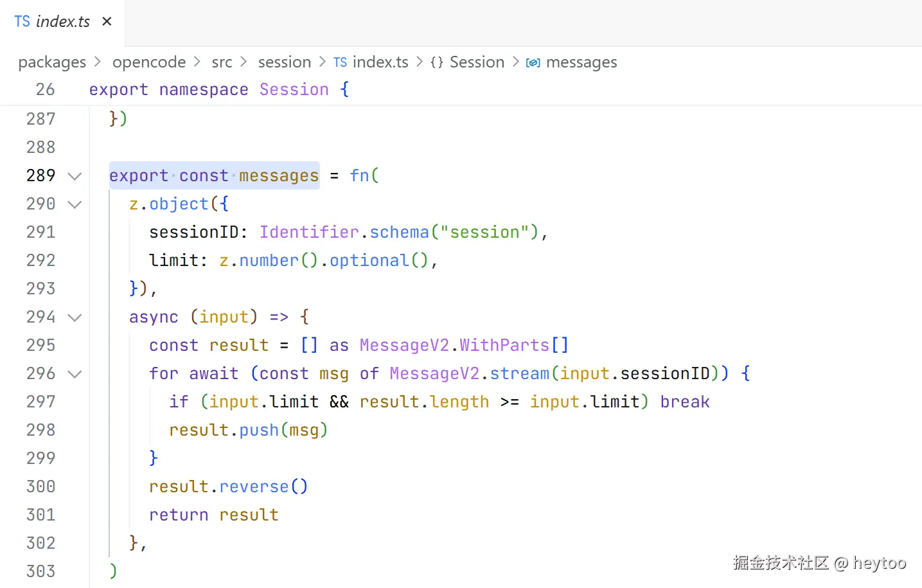This screenshot has height=588, width=922.
Task: Click 'break' keyword on line 297
Action: pos(685,402)
